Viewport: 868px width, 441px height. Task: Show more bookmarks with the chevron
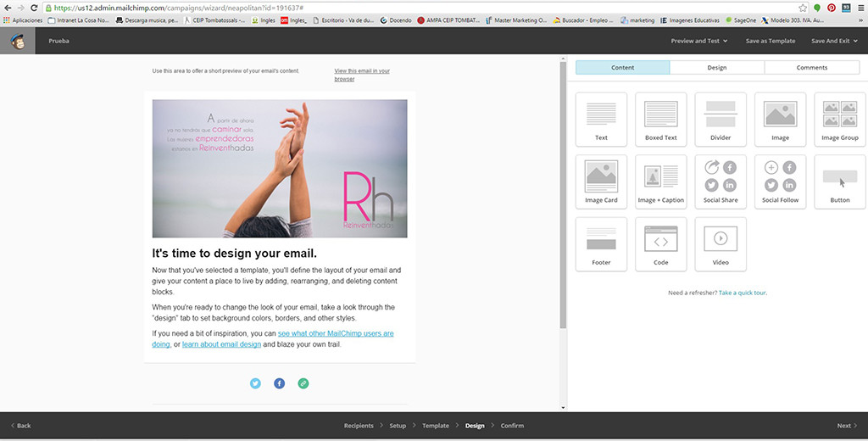pyautogui.click(x=862, y=20)
